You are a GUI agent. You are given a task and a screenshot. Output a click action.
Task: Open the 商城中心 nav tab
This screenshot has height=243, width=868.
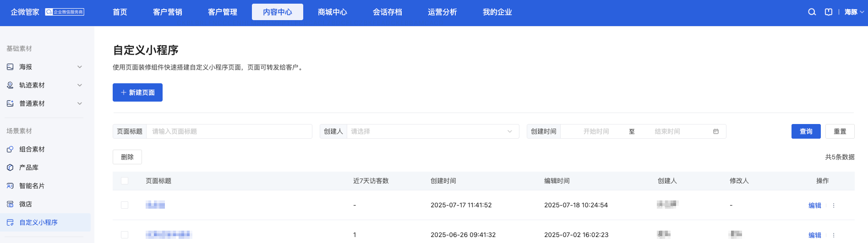point(333,12)
